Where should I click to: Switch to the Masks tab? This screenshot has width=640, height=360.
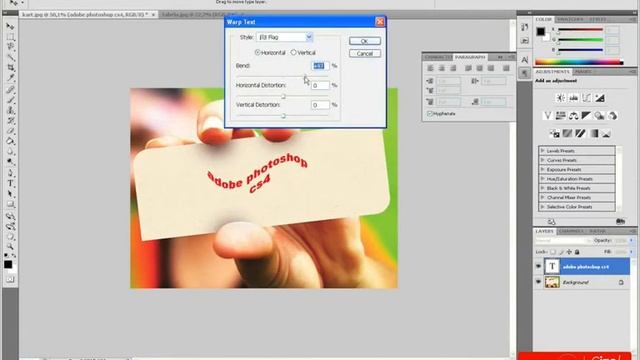coord(582,71)
